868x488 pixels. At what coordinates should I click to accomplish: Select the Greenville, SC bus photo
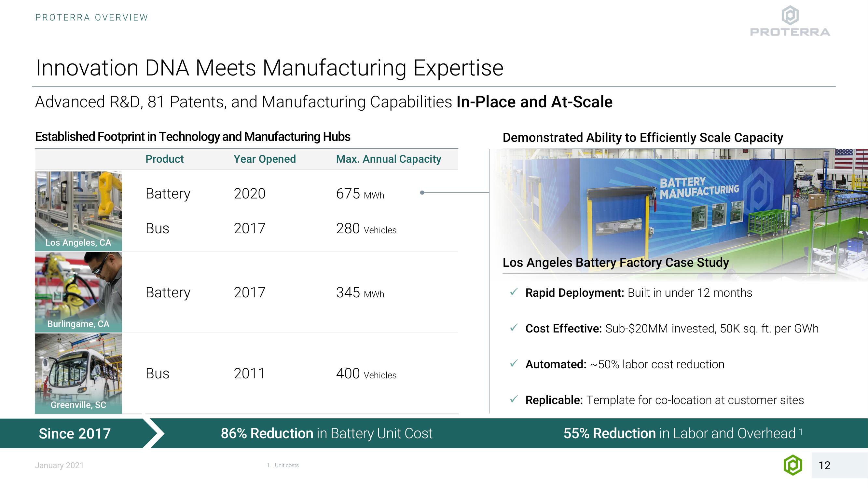click(78, 373)
